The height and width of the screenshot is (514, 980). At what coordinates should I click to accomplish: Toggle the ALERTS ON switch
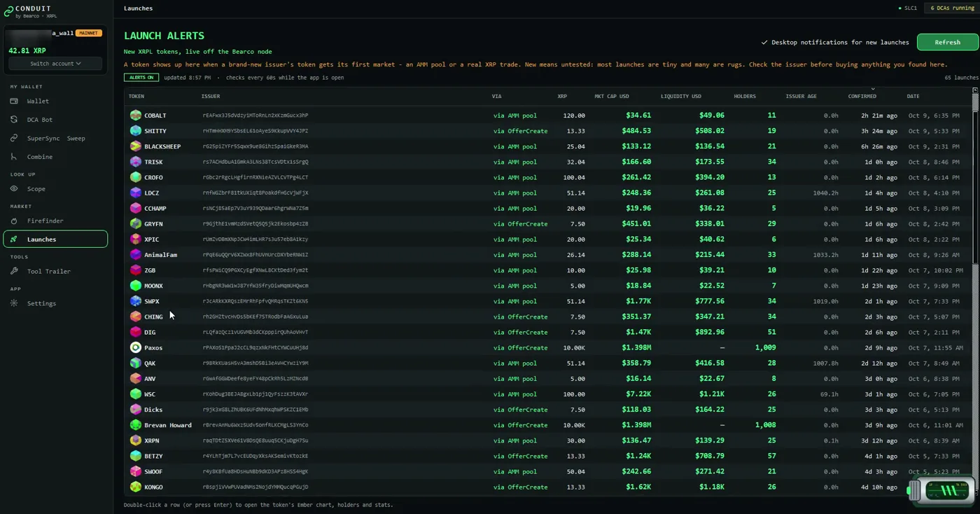[x=141, y=78]
